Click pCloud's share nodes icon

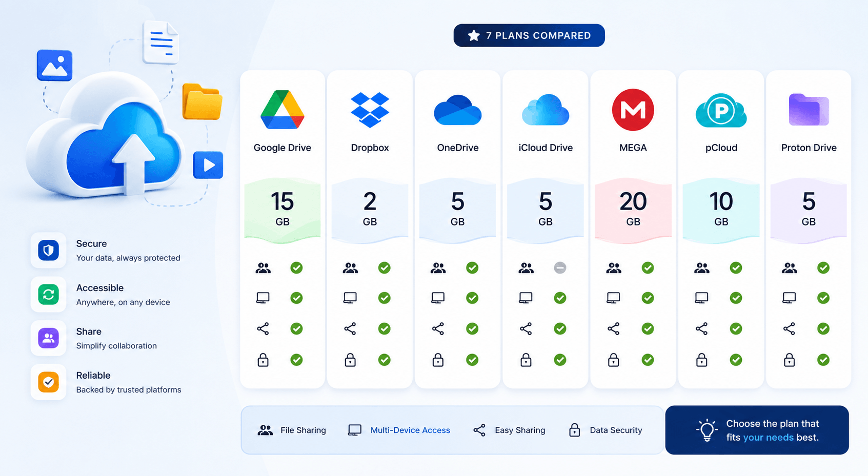(701, 328)
